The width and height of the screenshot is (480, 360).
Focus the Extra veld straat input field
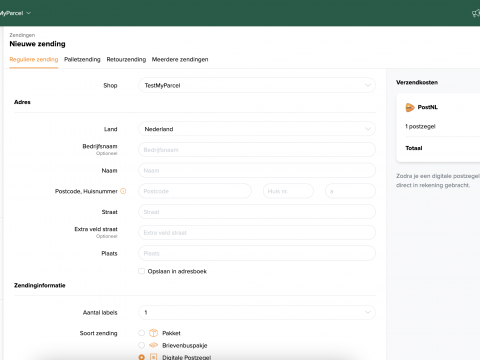click(x=257, y=232)
